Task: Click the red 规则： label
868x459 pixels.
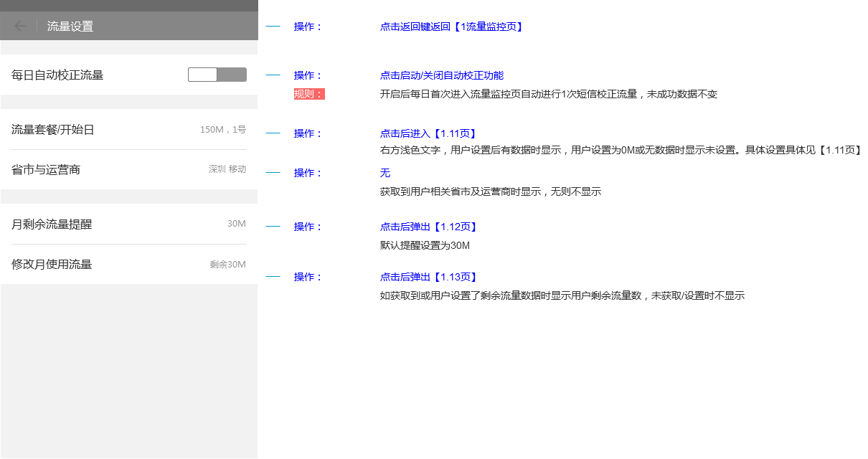Action: 309,94
